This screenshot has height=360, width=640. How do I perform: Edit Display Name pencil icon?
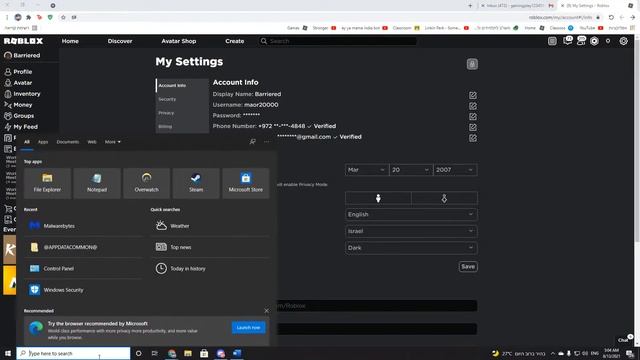coord(473,95)
